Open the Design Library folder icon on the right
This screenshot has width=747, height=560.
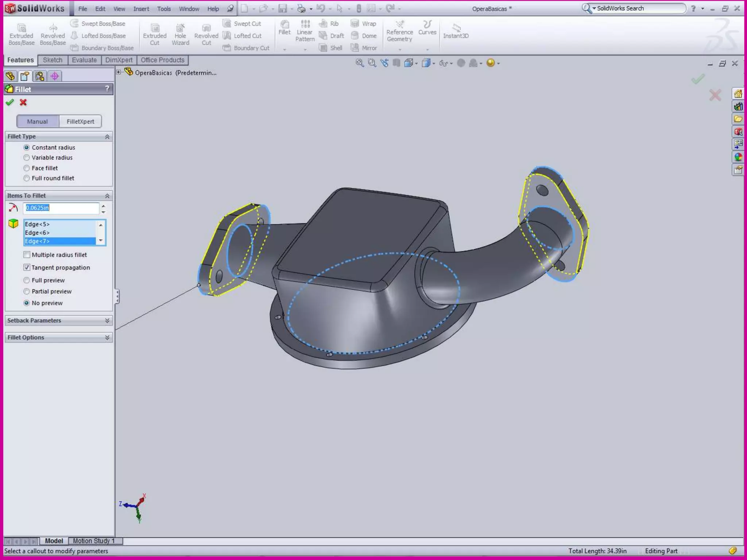[x=738, y=119]
